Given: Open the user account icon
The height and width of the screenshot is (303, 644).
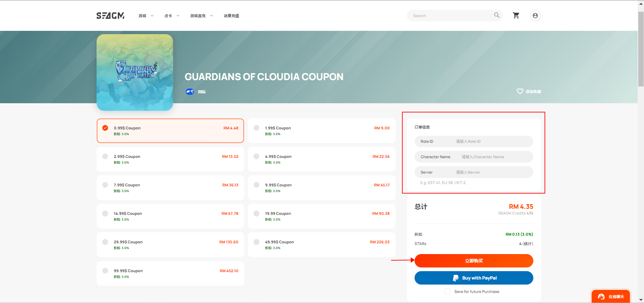Looking at the screenshot, I should point(535,16).
